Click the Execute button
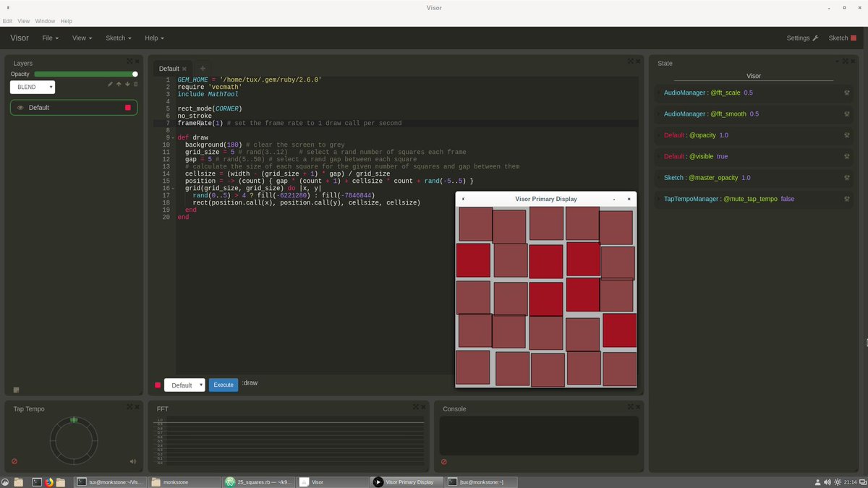Image resolution: width=868 pixels, height=488 pixels. pyautogui.click(x=224, y=385)
